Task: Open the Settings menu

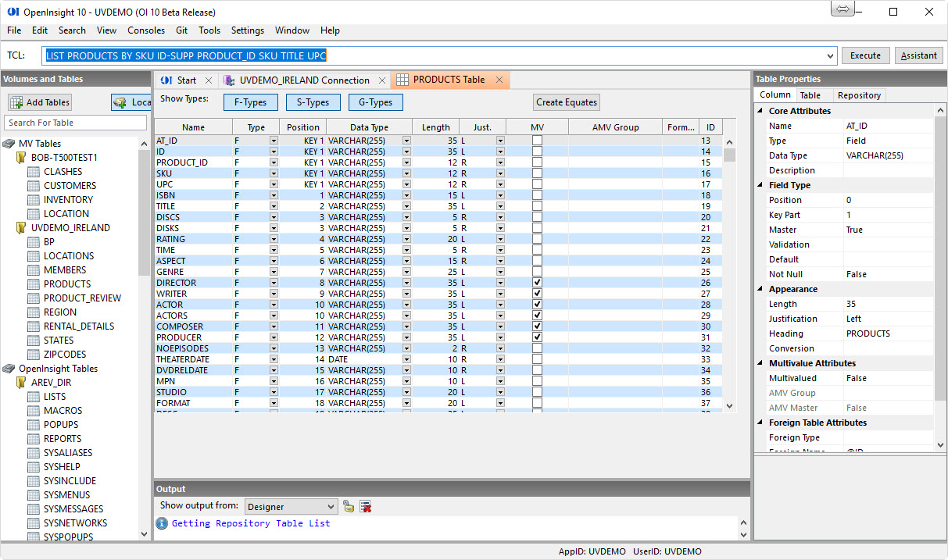Action: click(248, 30)
